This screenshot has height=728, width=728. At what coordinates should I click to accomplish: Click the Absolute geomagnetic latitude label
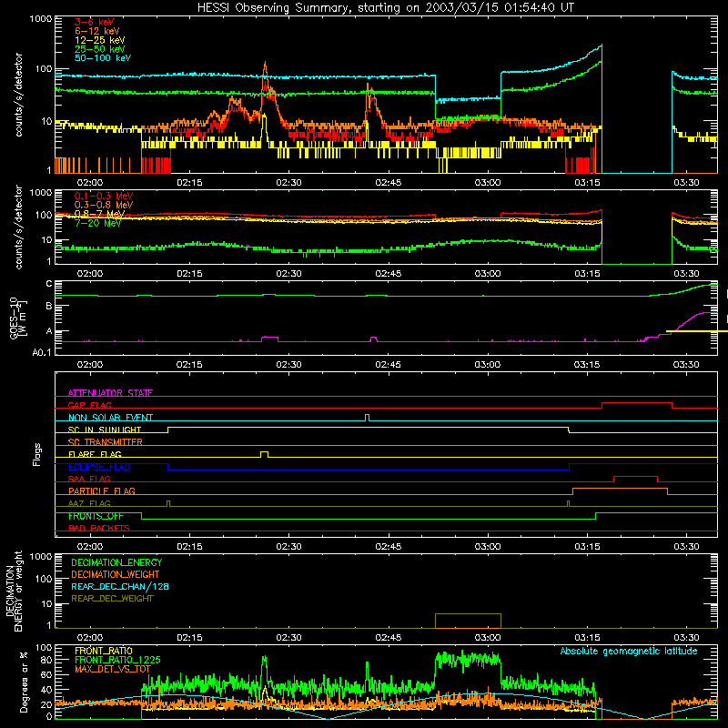629,651
